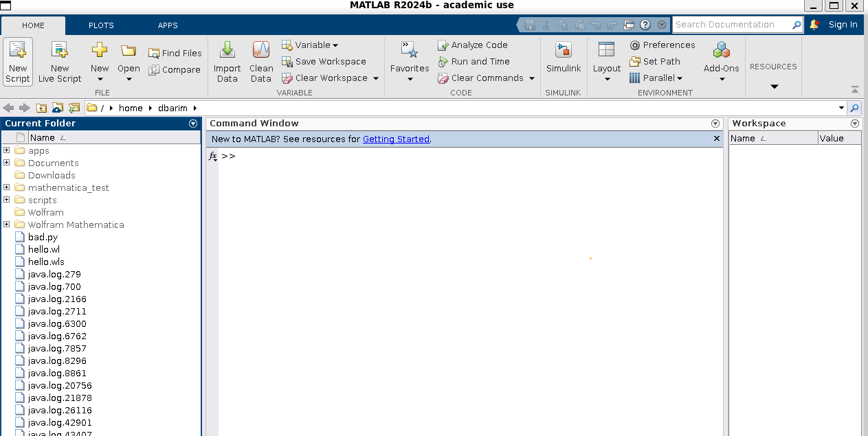Click Run and Time

point(474,61)
